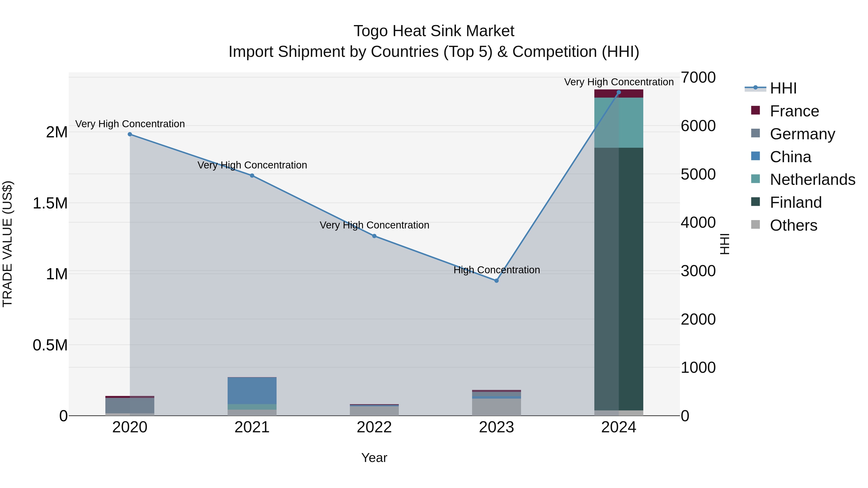The image size is (868, 488).
Task: Click 'Very High Concentration' annotation above 2024
Action: pos(619,82)
